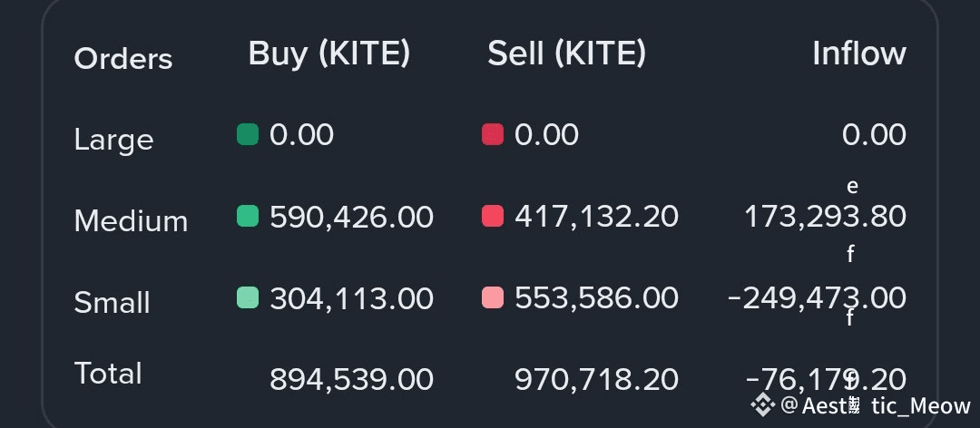This screenshot has width=980, height=428.
Task: Click the Small sell value 553,586.00
Action: 596,297
